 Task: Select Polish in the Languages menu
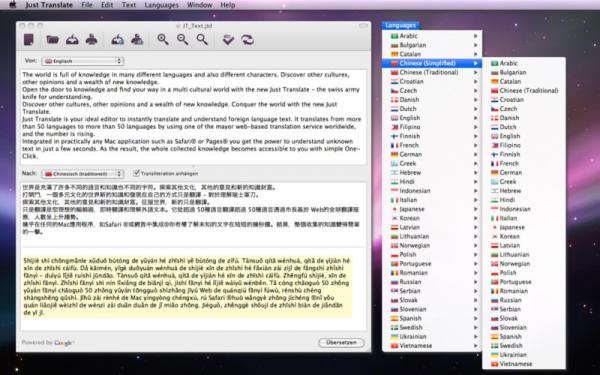[432, 254]
